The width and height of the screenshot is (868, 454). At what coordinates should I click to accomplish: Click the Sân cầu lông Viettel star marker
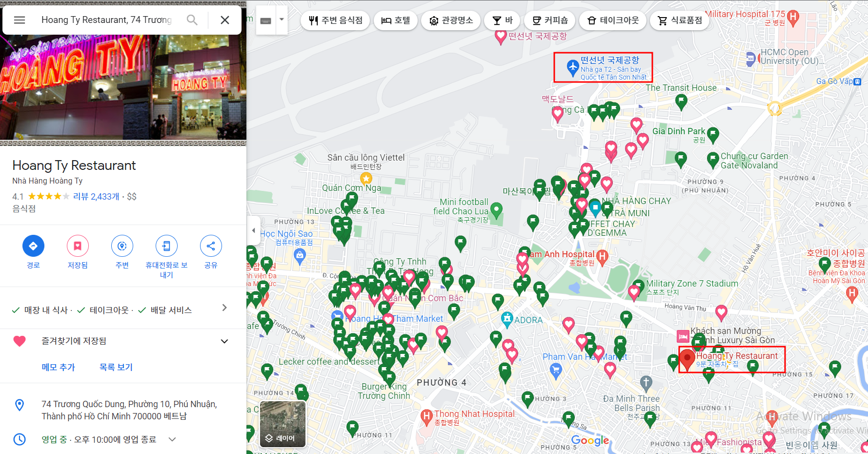[366, 178]
